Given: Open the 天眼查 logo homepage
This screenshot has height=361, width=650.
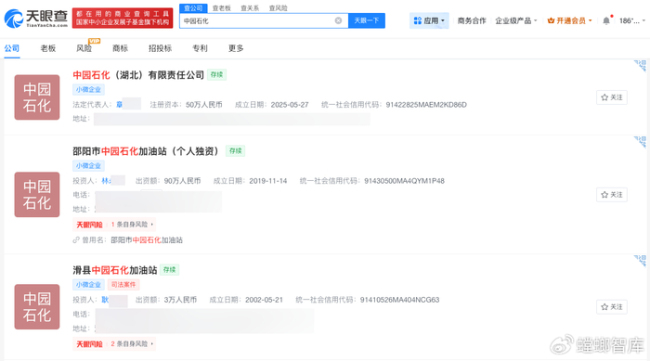Looking at the screenshot, I should point(36,18).
